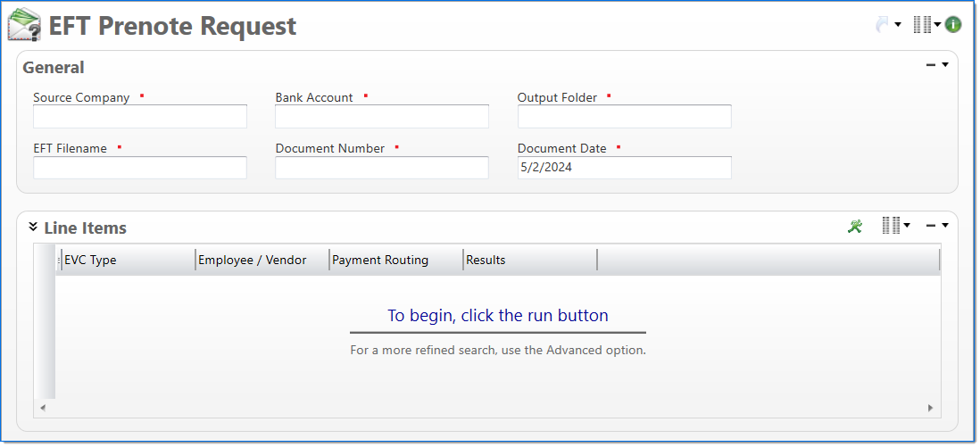Click the green running man Run icon
This screenshot has height=447, width=980.
(x=855, y=227)
